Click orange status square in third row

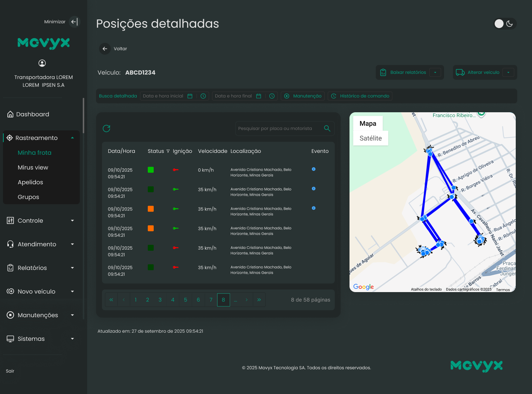pyautogui.click(x=151, y=209)
